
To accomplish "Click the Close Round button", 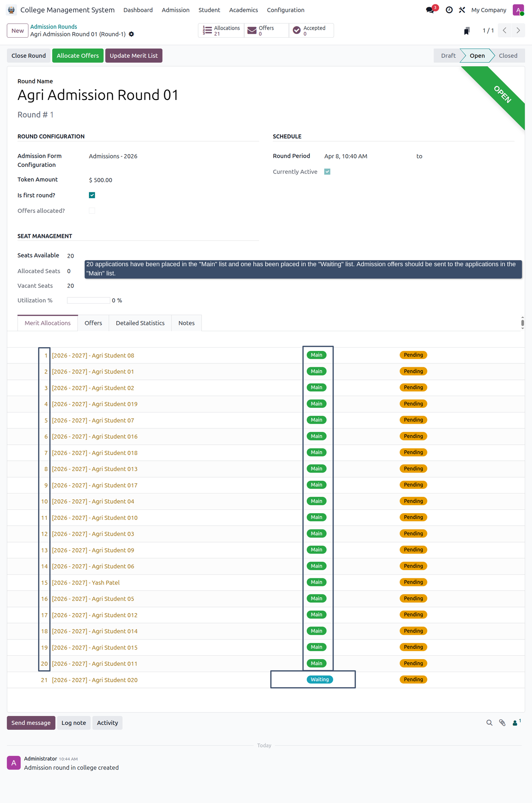I will click(28, 56).
